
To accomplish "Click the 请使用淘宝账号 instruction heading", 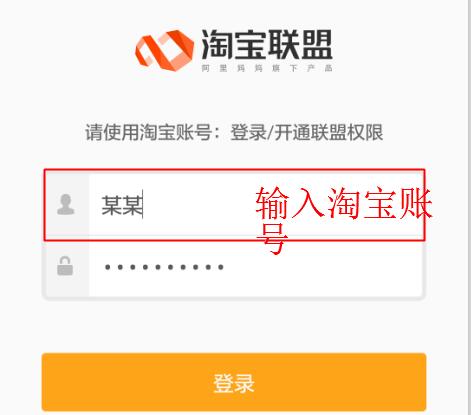I will tap(149, 132).
